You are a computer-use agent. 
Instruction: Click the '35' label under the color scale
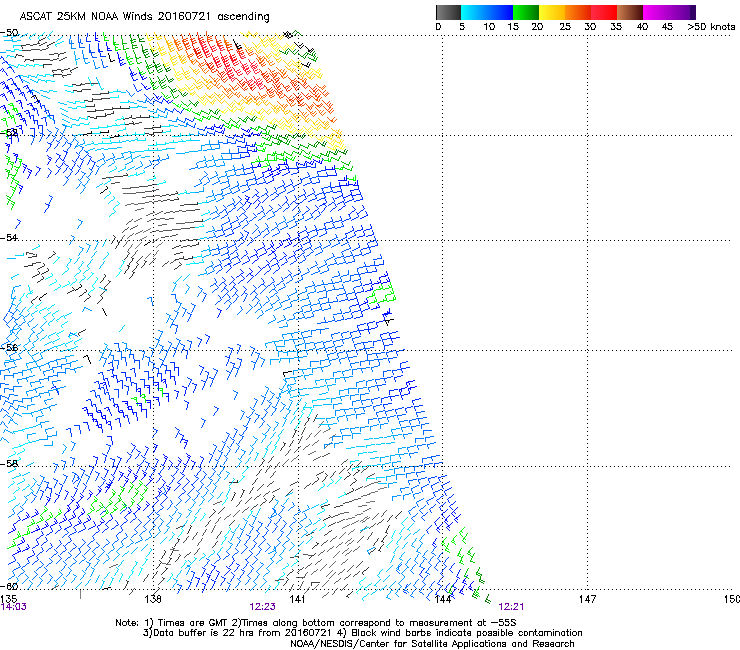(616, 26)
